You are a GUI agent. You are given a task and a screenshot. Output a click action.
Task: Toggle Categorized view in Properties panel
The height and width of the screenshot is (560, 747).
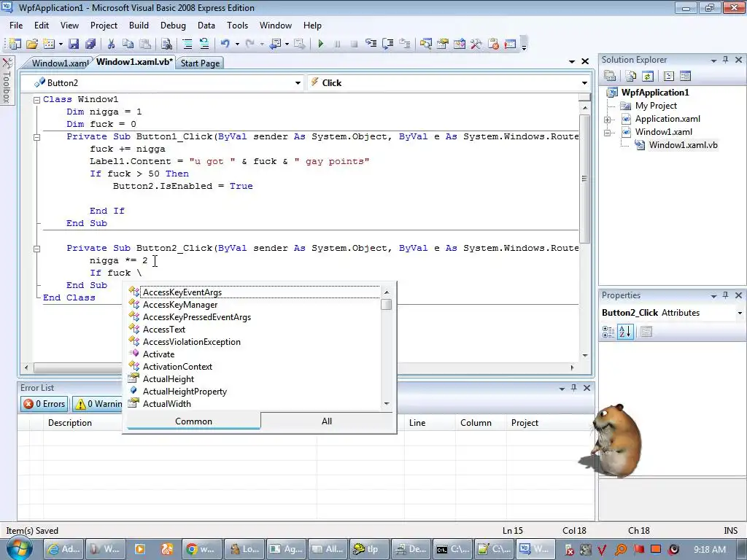coord(608,332)
